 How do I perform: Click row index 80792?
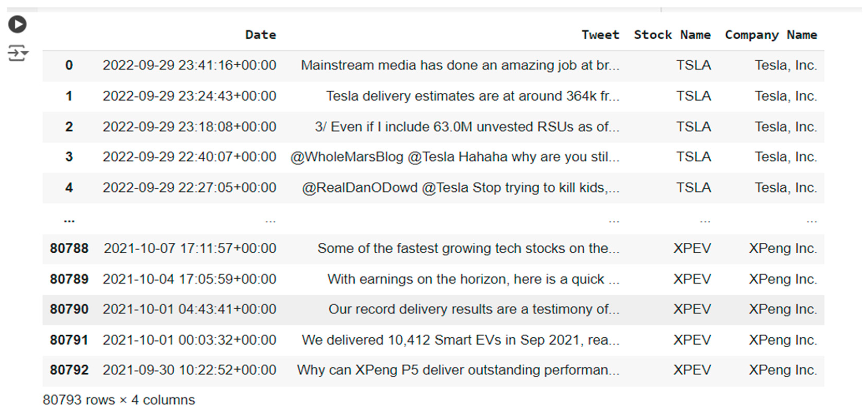(x=69, y=370)
